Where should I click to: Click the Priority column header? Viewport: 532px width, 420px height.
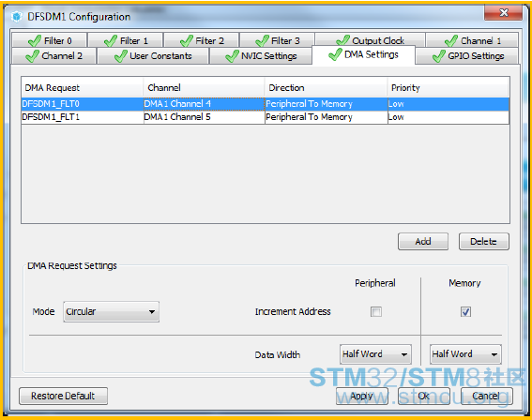pyautogui.click(x=448, y=87)
